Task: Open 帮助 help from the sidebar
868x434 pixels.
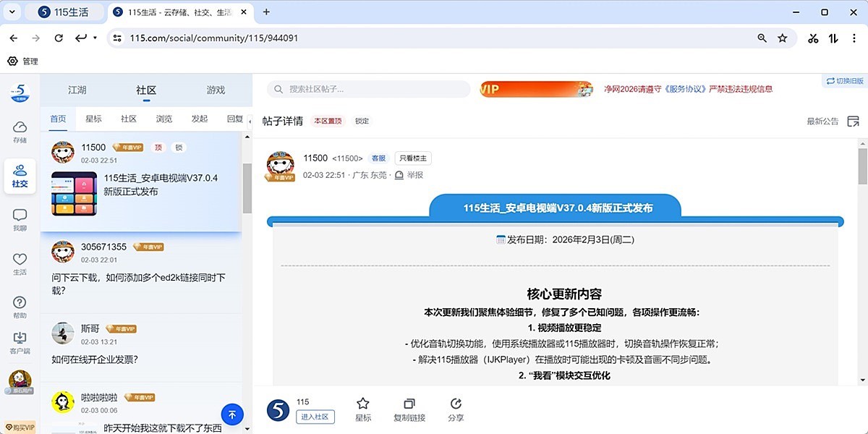Action: 20,306
